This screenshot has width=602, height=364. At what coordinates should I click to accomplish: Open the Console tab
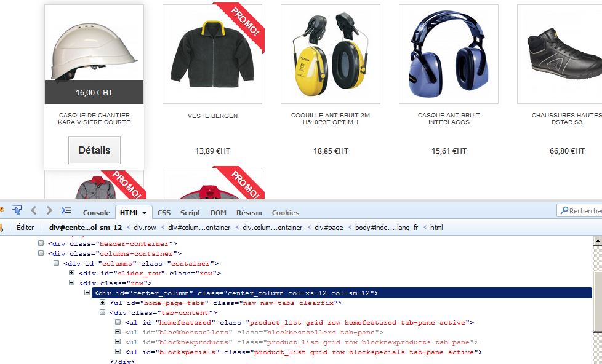pos(97,213)
